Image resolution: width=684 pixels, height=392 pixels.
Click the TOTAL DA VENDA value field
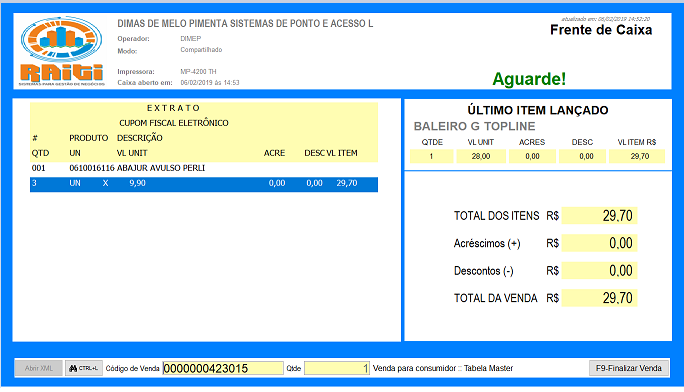coord(599,298)
